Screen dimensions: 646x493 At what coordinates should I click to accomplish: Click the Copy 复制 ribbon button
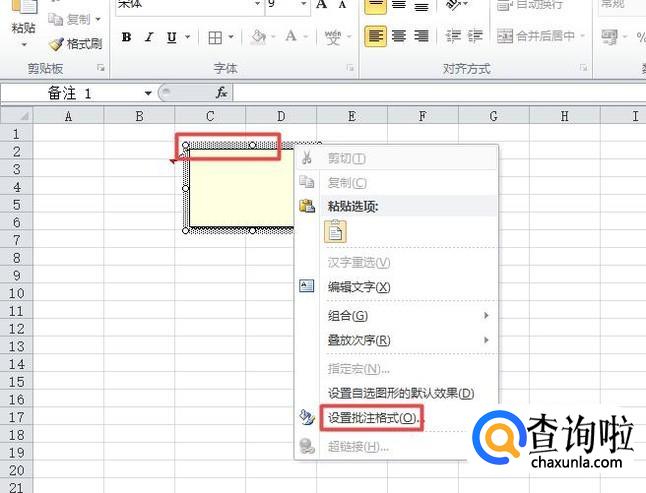point(69,19)
